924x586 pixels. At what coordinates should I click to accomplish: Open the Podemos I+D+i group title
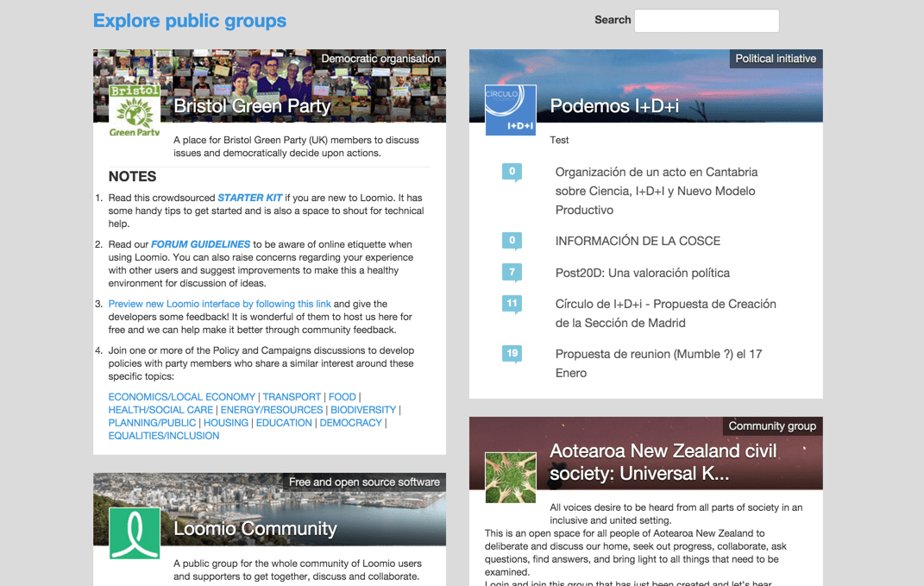pos(614,106)
